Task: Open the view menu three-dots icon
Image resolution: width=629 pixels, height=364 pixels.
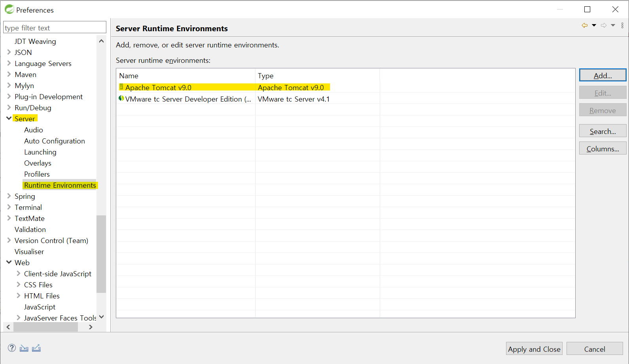Action: pyautogui.click(x=622, y=25)
